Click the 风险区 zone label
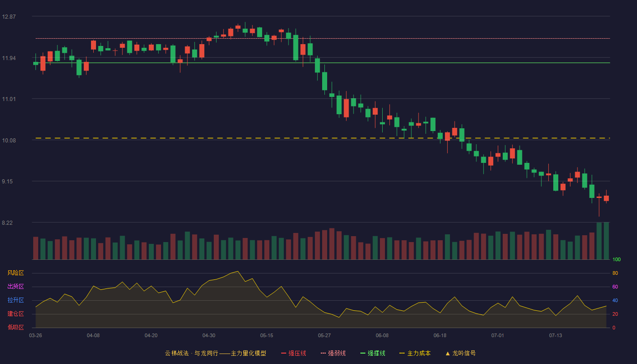The height and width of the screenshot is (364, 637). click(15, 273)
